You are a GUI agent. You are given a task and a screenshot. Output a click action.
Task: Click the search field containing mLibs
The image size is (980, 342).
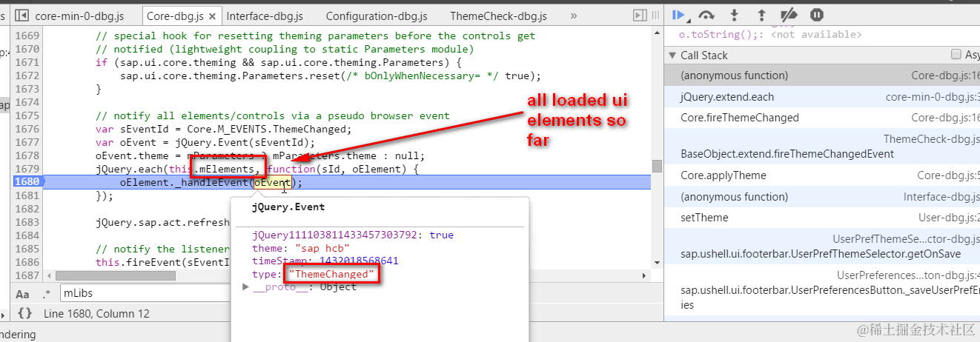pos(145,294)
